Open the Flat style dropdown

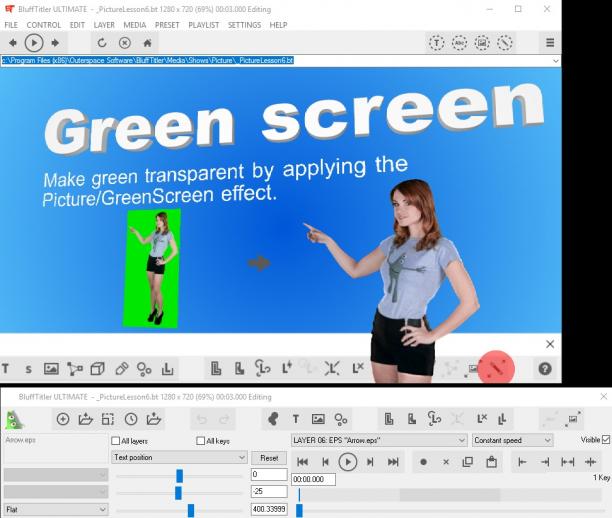pyautogui.click(x=56, y=509)
